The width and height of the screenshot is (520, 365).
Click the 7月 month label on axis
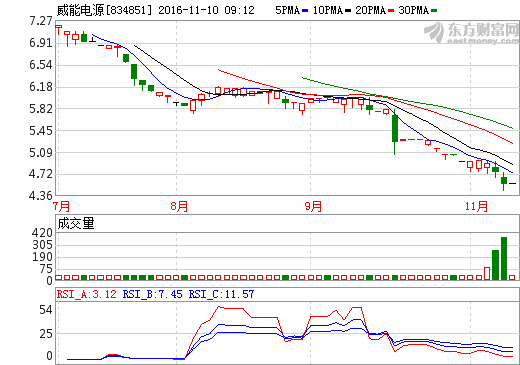[62, 206]
